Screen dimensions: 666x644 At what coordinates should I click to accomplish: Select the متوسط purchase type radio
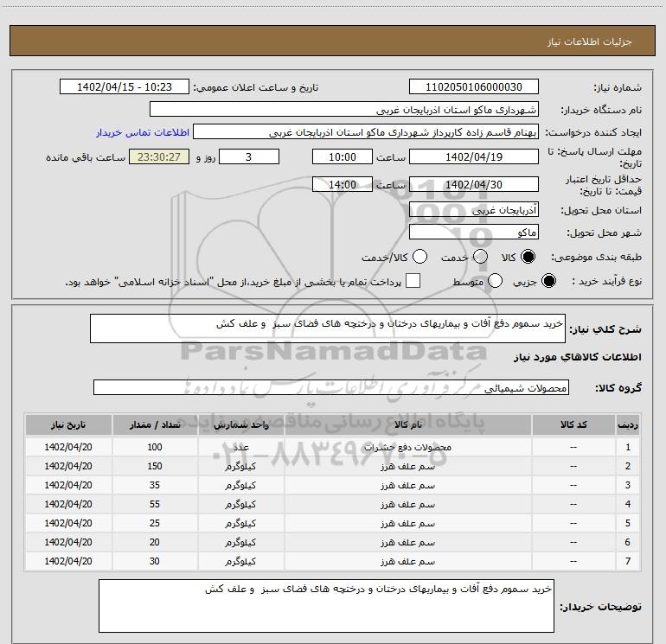(495, 281)
